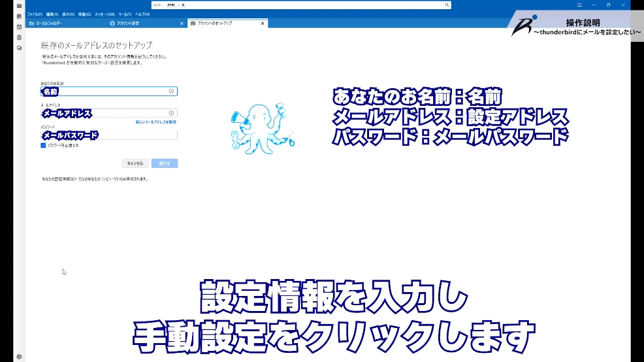Switch to the ローカルフォルダー tab
This screenshot has width=644, height=362.
49,24
